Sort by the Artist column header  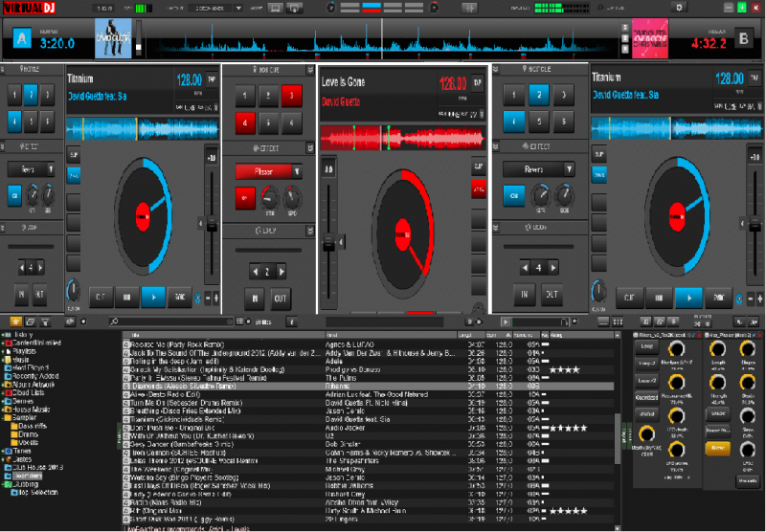391,335
